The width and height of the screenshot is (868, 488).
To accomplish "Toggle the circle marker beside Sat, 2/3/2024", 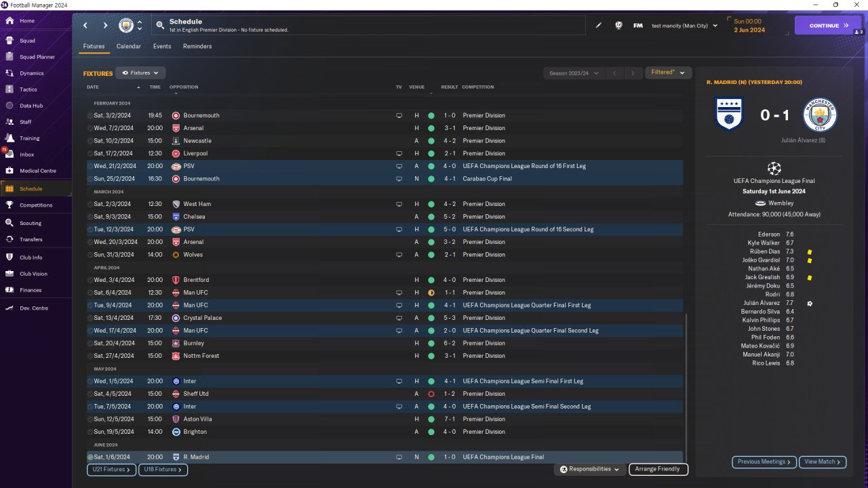I will pyautogui.click(x=90, y=204).
